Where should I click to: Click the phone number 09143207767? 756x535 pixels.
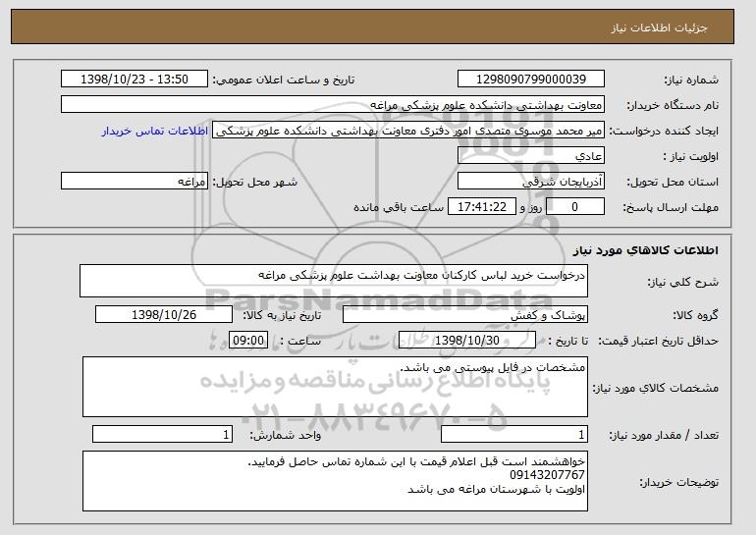(x=547, y=475)
